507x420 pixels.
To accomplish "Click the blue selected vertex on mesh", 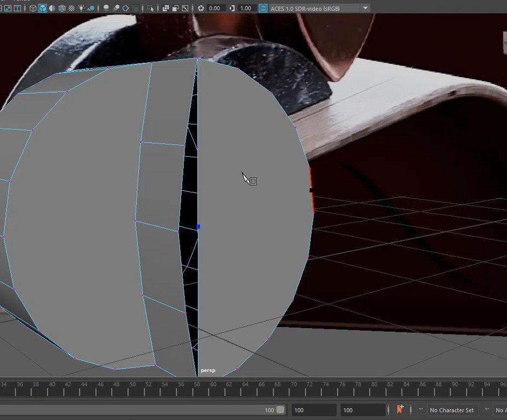I will [x=198, y=227].
